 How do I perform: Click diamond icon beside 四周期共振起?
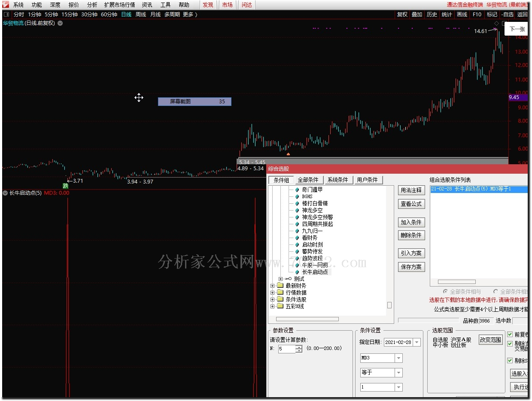tap(297, 224)
